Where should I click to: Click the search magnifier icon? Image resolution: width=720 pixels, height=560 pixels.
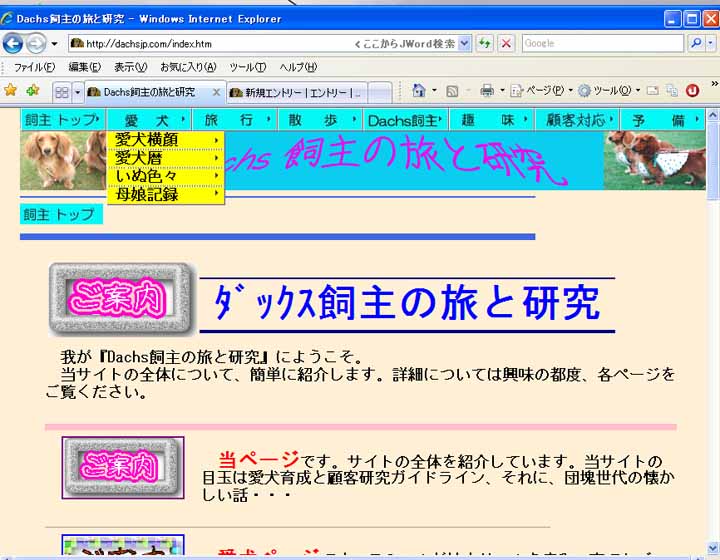pos(697,43)
